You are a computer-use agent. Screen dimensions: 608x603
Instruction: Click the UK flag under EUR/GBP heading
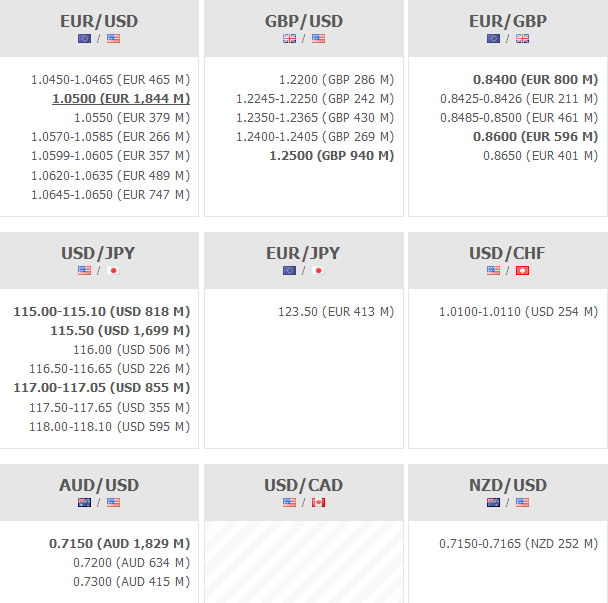(522, 39)
